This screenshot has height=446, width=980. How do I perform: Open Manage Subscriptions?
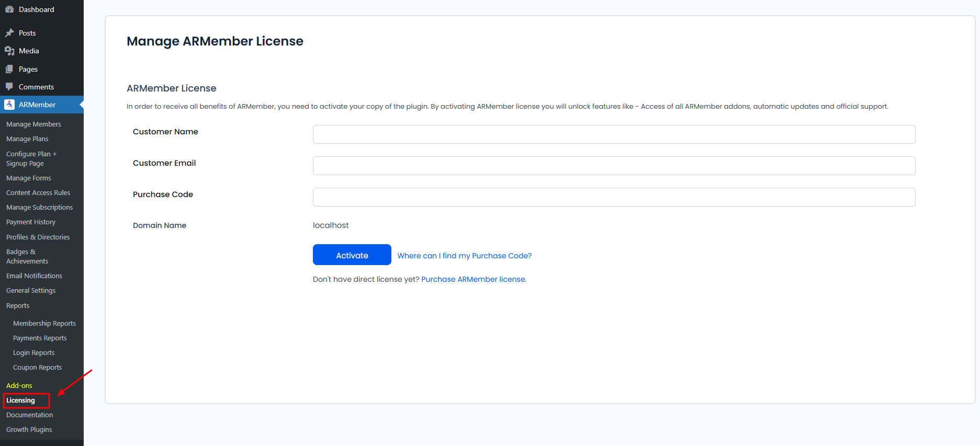tap(39, 208)
